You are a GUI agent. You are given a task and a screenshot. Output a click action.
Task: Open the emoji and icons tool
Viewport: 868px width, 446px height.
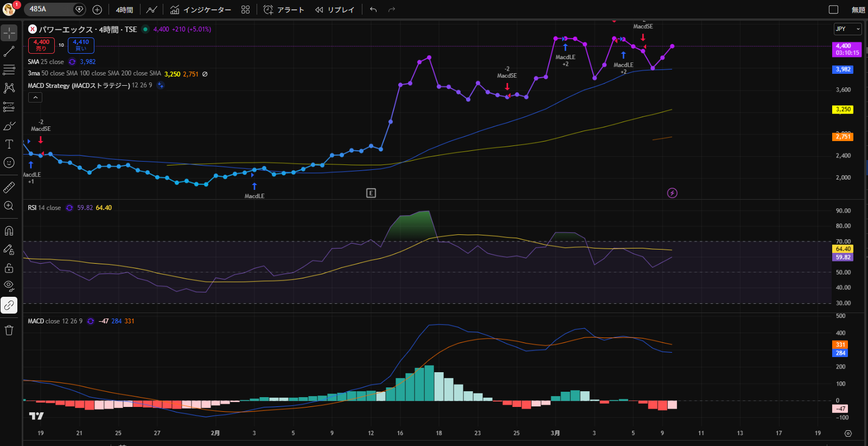click(9, 163)
